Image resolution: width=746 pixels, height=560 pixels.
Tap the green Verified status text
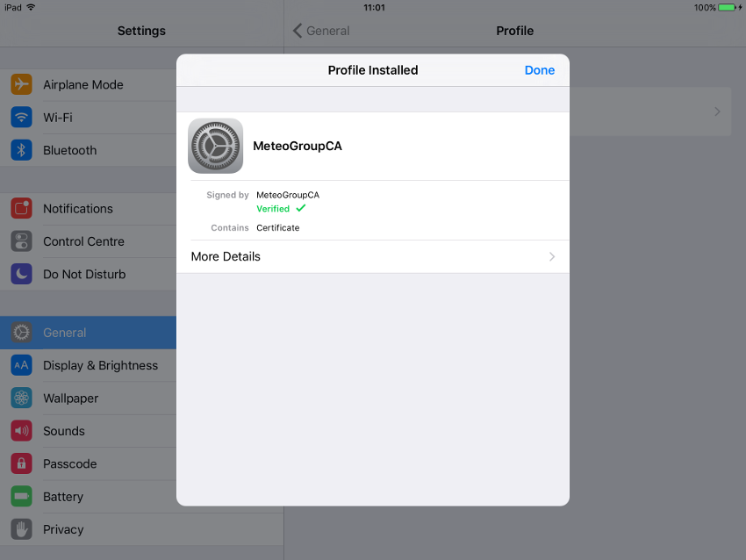[273, 209]
